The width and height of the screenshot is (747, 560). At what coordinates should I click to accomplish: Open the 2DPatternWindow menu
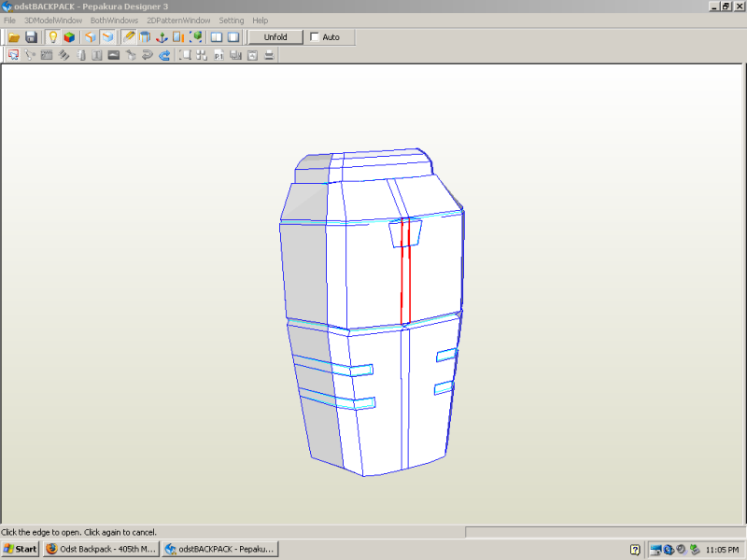coord(178,21)
